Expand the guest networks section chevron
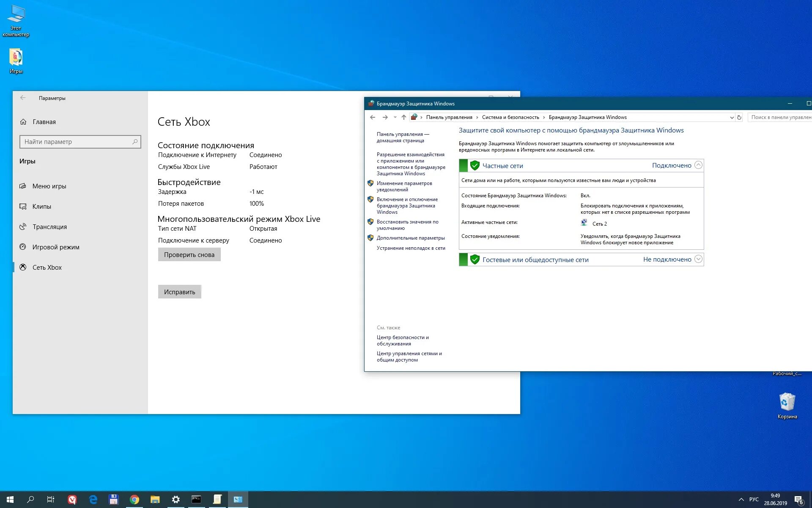 click(x=699, y=259)
